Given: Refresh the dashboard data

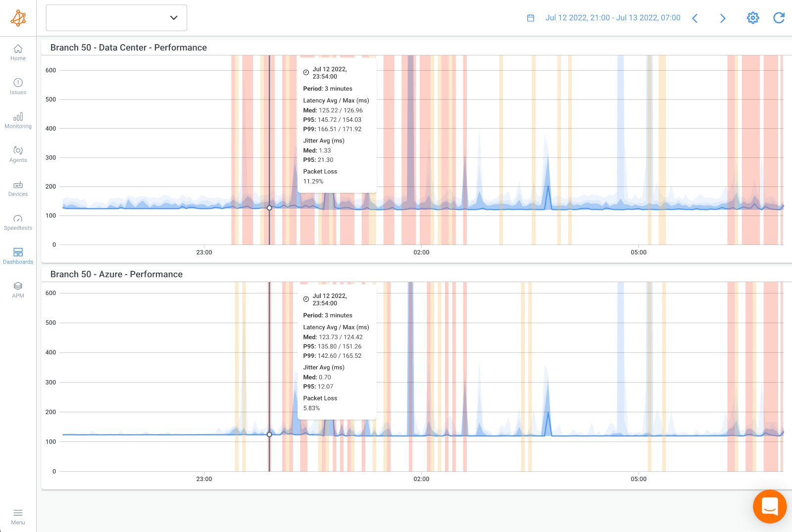Looking at the screenshot, I should pyautogui.click(x=779, y=17).
